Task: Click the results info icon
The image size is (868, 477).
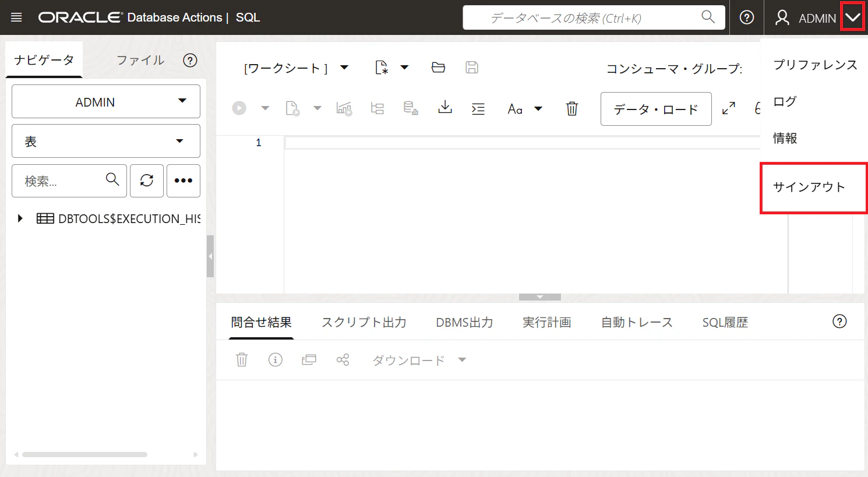Action: (x=276, y=360)
